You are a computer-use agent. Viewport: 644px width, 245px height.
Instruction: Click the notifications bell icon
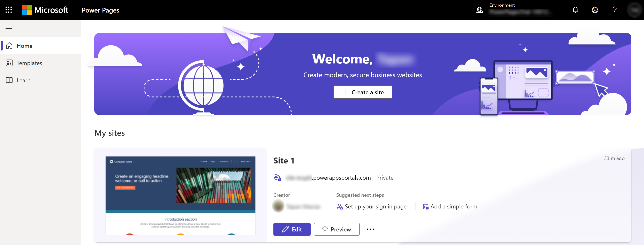(576, 10)
